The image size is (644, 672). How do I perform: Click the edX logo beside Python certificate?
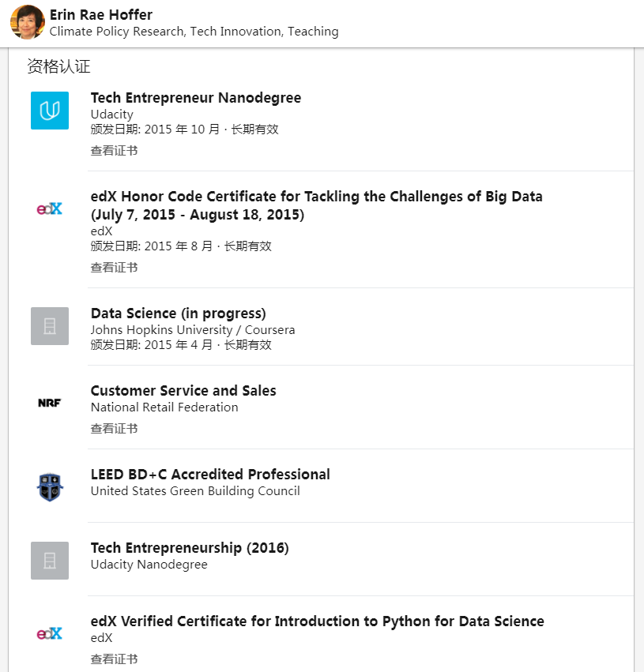(x=50, y=633)
